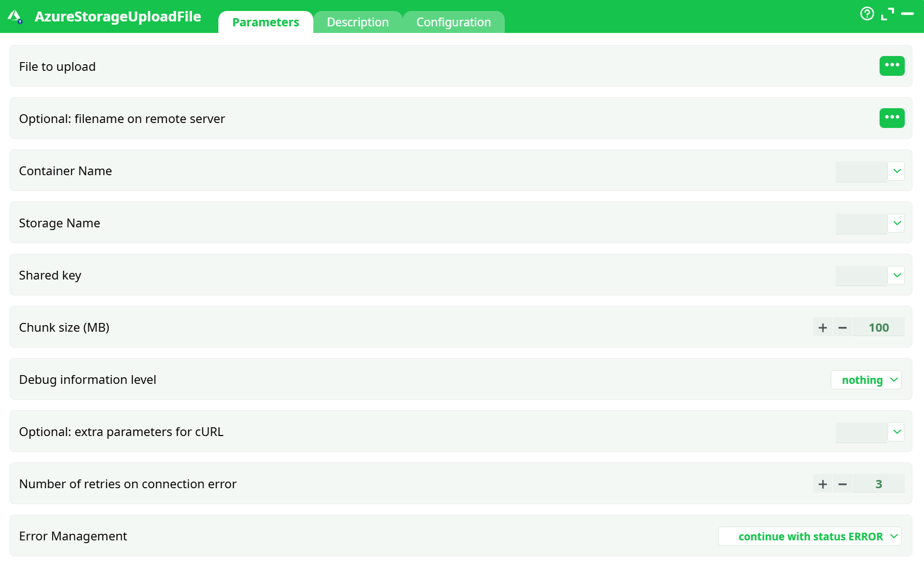Image resolution: width=924 pixels, height=564 pixels.
Task: Increase the number of retries
Action: coord(822,484)
